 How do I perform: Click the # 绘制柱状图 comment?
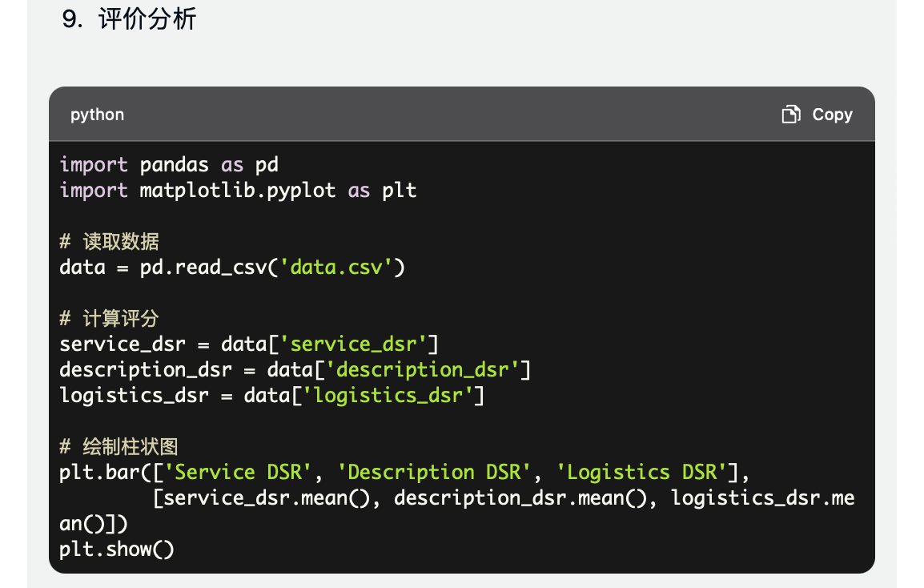click(119, 446)
